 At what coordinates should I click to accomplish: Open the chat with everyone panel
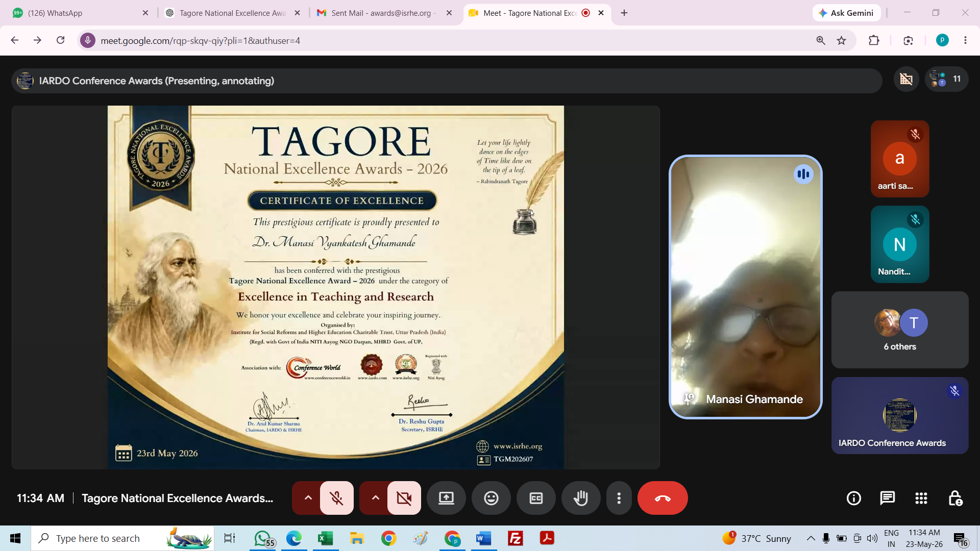coord(887,498)
